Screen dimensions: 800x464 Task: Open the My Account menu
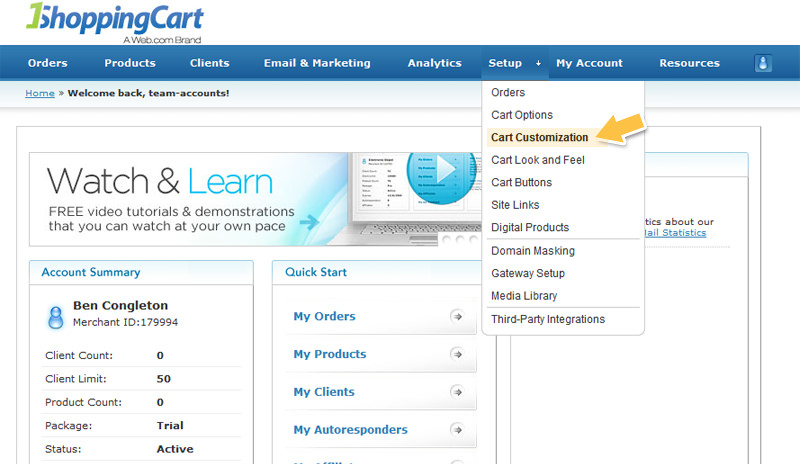click(x=589, y=63)
